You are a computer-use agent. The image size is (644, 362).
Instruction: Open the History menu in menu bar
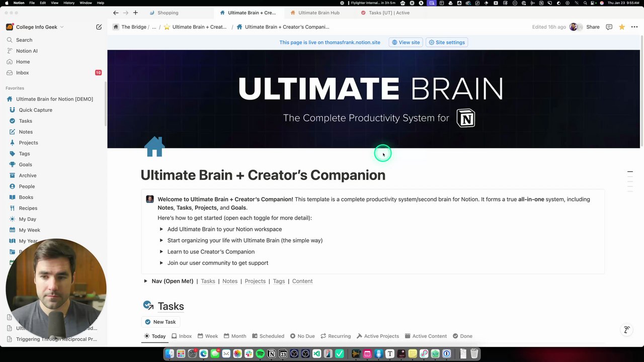[69, 3]
